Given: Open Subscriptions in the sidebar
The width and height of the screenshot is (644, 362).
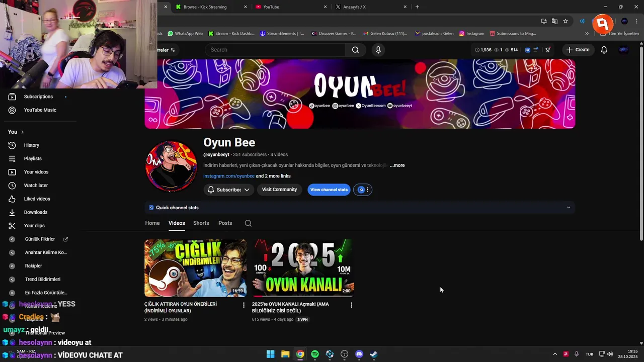Looking at the screenshot, I should [x=38, y=97].
